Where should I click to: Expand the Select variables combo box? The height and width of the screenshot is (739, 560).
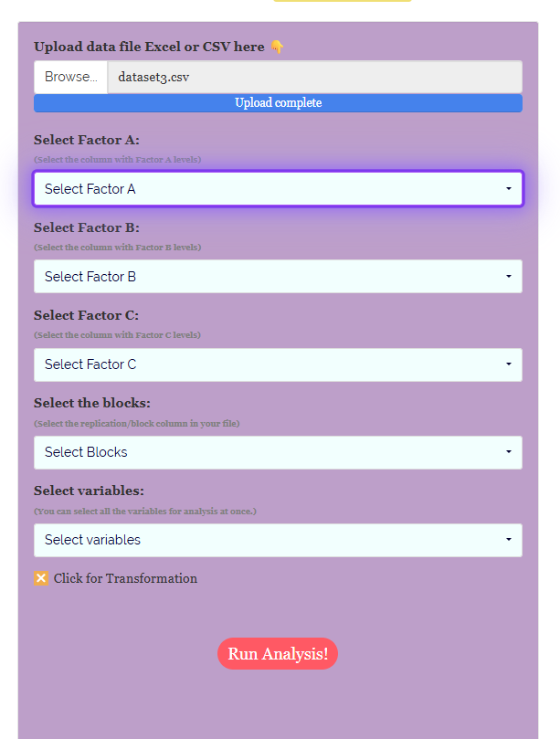click(278, 540)
